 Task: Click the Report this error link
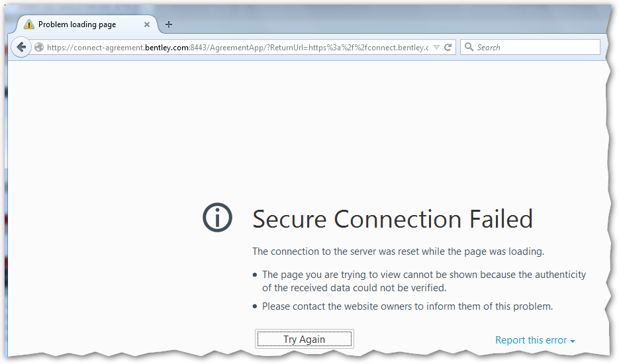[530, 340]
